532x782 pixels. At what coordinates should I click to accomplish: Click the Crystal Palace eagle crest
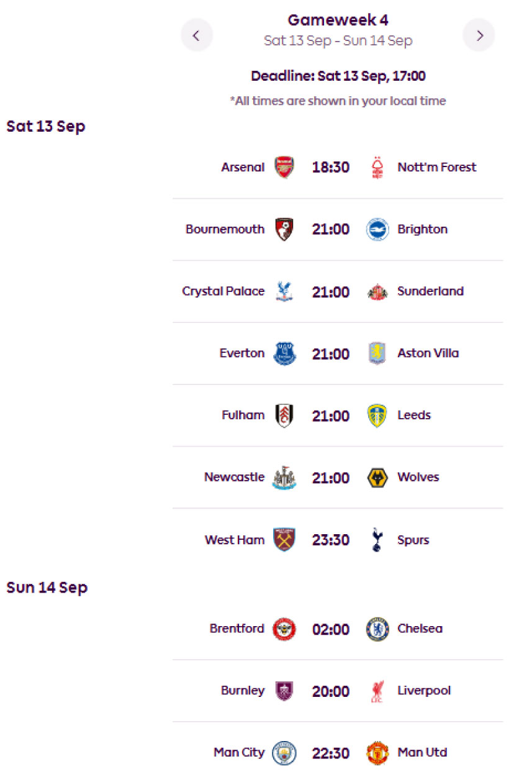(x=285, y=291)
